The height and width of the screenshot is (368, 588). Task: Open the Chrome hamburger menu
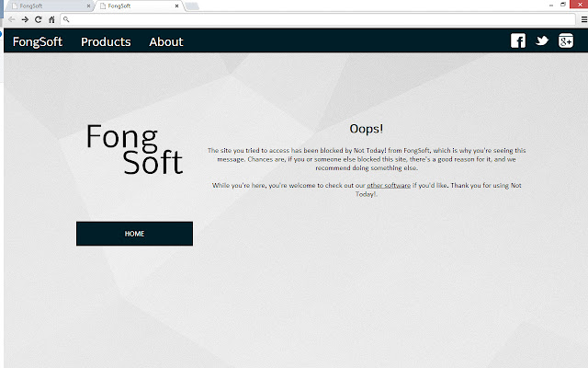click(584, 19)
